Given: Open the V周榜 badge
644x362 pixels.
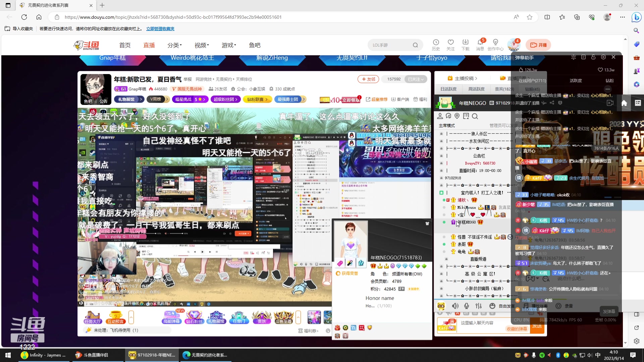Looking at the screenshot, I should tap(158, 99).
